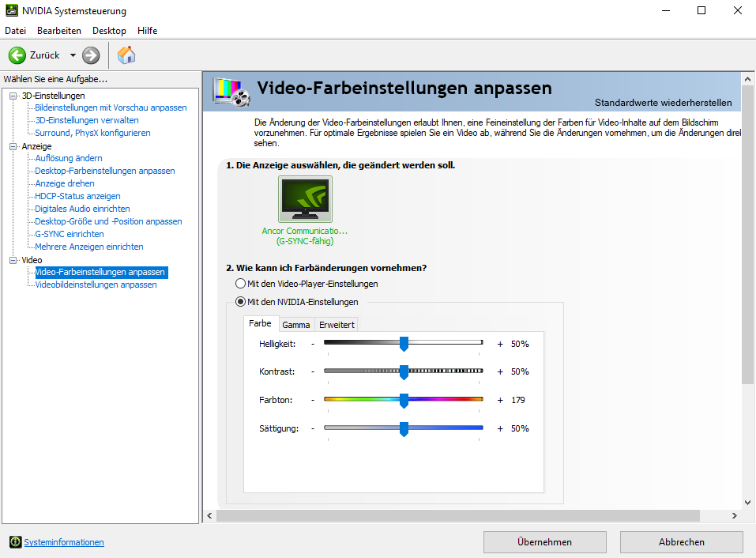Open the Bearbeiten menu
The height and width of the screenshot is (558, 756).
point(59,30)
